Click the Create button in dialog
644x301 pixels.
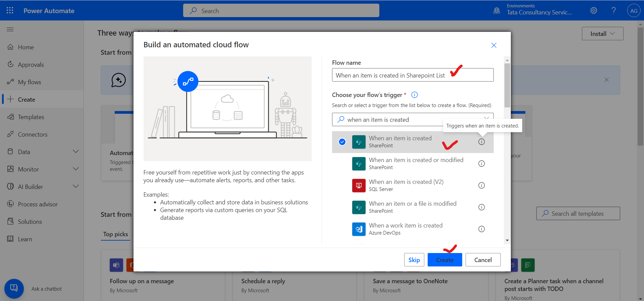(444, 260)
